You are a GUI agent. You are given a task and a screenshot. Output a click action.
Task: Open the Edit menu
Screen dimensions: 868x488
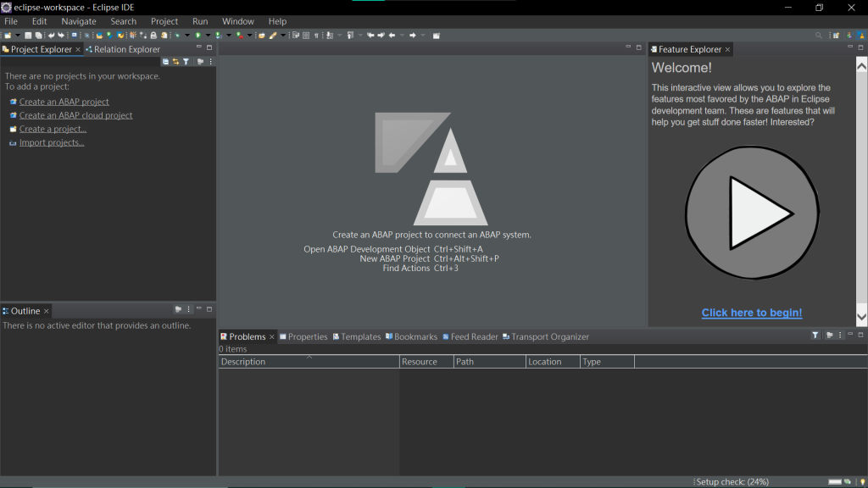point(39,21)
